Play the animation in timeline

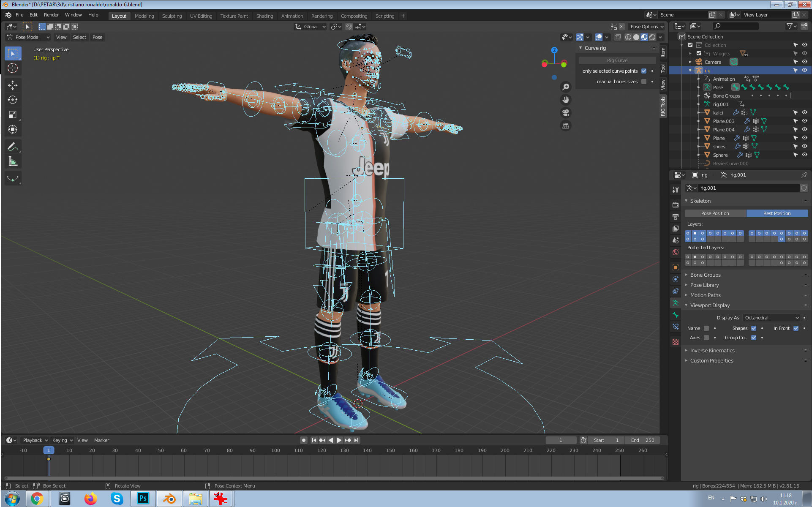pyautogui.click(x=339, y=440)
